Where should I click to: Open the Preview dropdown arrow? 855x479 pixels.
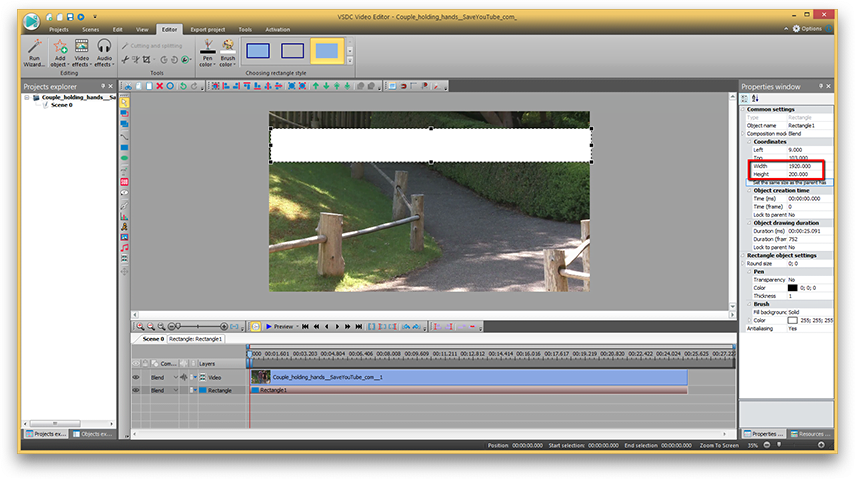pos(298,327)
